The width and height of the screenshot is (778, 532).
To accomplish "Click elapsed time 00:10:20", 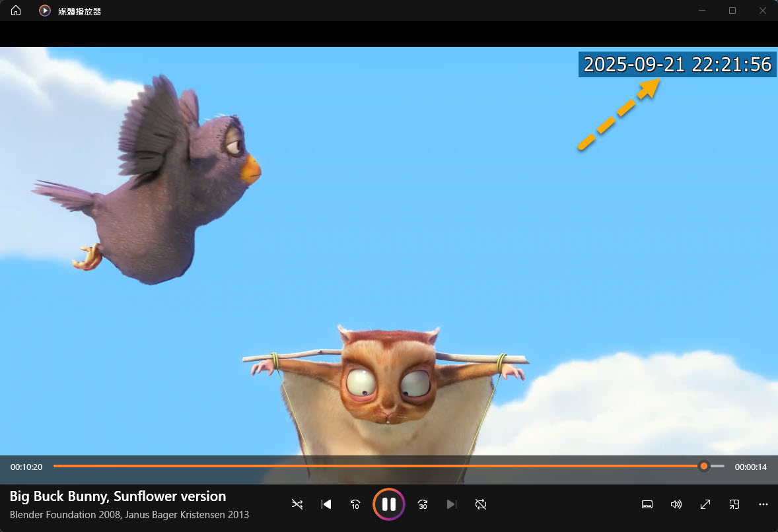I will [26, 467].
